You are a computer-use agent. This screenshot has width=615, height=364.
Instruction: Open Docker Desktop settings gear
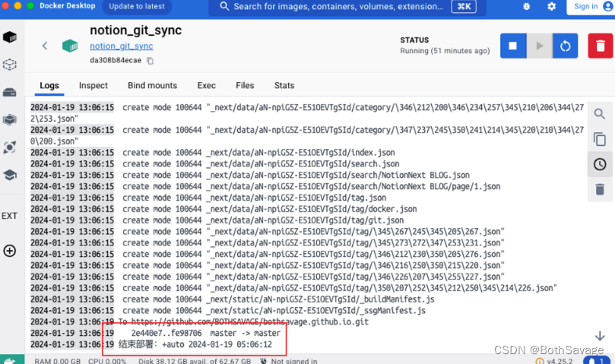pyautogui.click(x=551, y=6)
